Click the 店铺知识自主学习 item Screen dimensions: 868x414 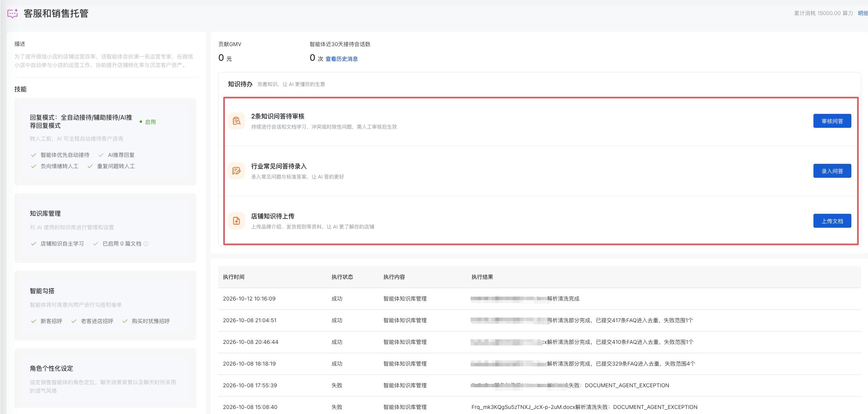click(62, 244)
